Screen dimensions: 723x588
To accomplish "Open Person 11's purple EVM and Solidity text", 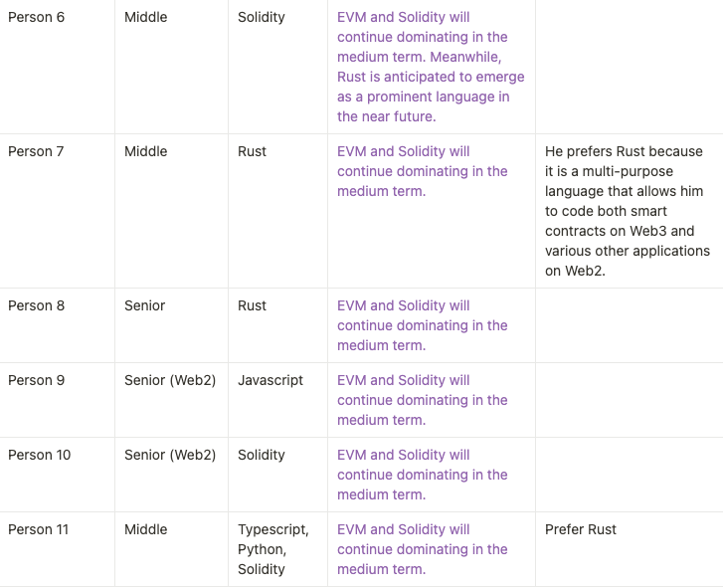I will pos(422,549).
